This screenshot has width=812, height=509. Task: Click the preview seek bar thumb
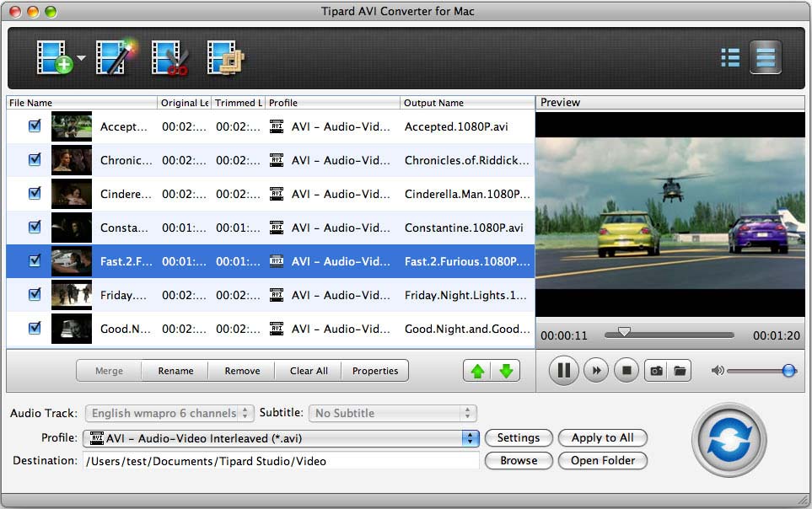tap(624, 332)
